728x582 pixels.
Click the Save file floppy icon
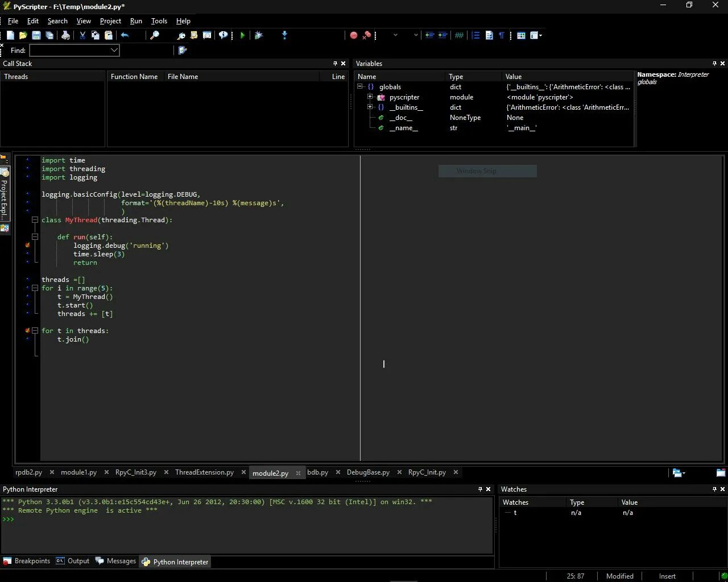pyautogui.click(x=36, y=35)
